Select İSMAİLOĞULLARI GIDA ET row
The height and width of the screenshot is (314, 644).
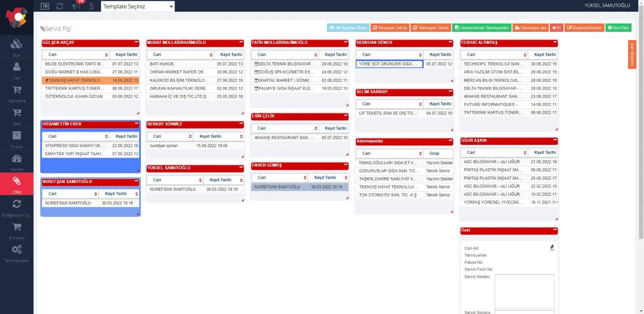(405, 163)
